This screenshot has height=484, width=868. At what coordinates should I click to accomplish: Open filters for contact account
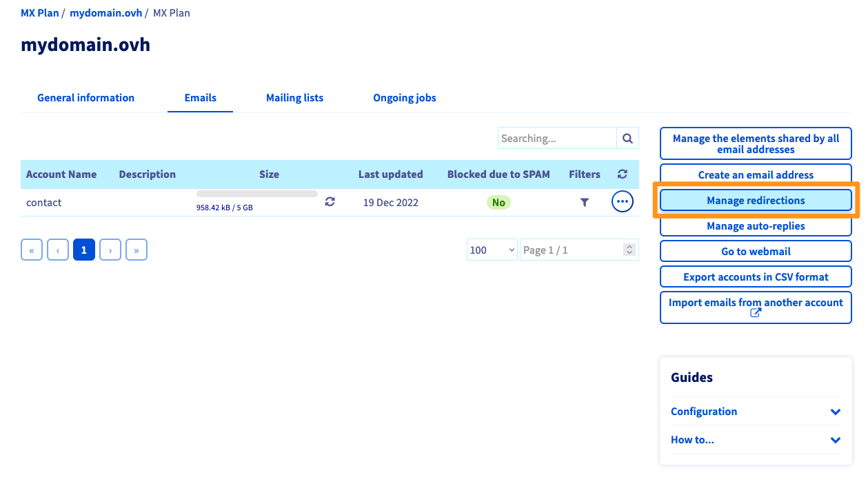585,203
